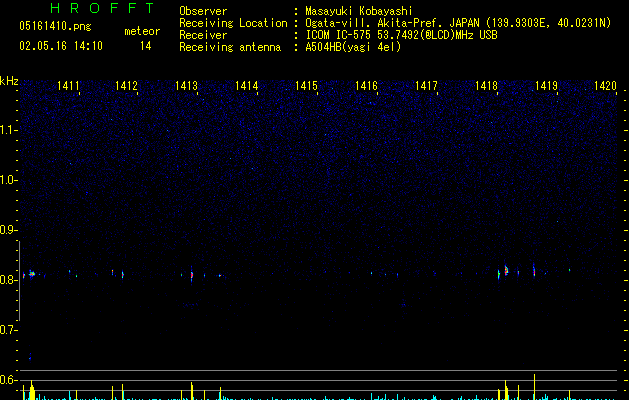Screen dimensions: 629x400
Task: Click the Receiving Location label
Action: click(233, 23)
